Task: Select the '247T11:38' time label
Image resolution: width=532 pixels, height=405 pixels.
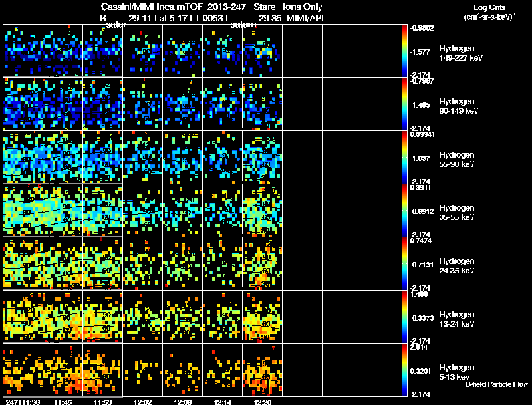Action: tap(23, 402)
